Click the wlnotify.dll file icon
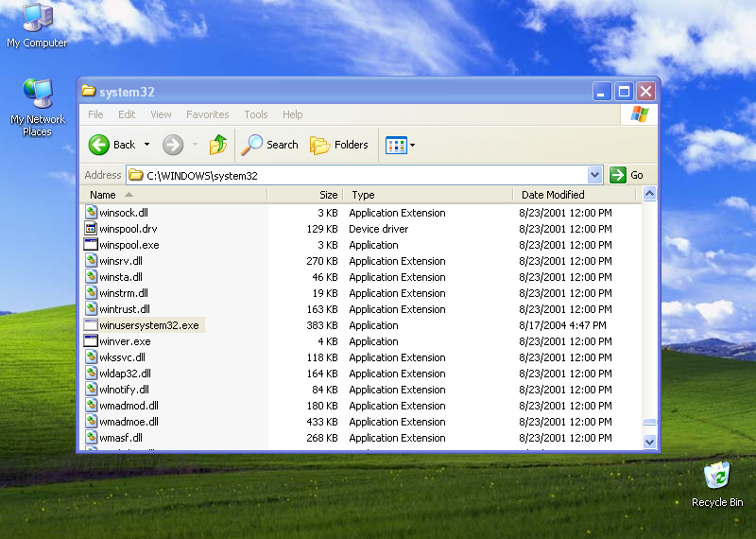Viewport: 756px width, 539px height. point(91,389)
